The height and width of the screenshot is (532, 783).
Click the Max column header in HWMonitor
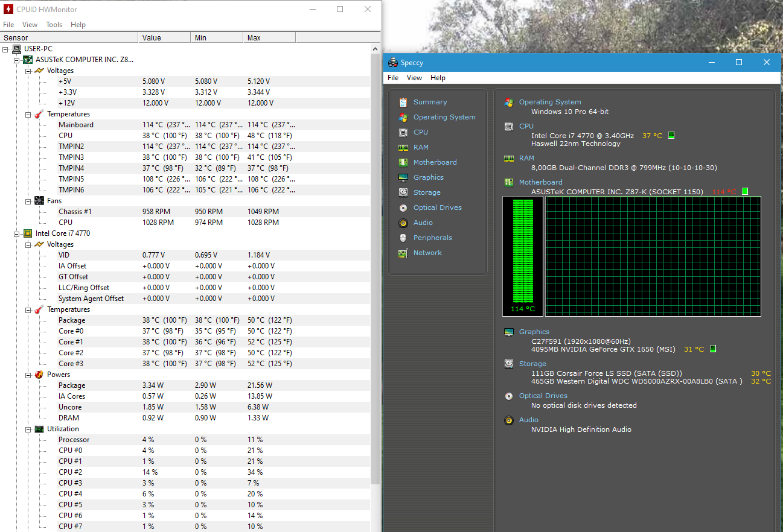[x=269, y=37]
